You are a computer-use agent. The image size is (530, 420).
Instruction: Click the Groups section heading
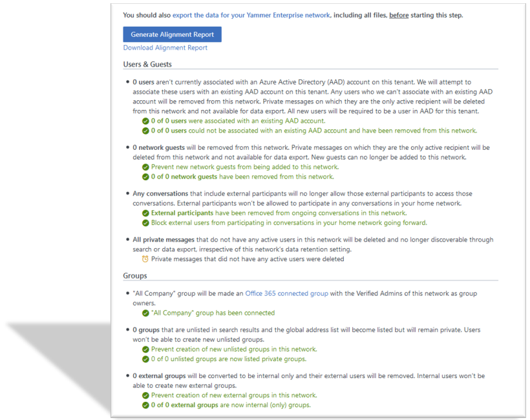click(x=135, y=275)
